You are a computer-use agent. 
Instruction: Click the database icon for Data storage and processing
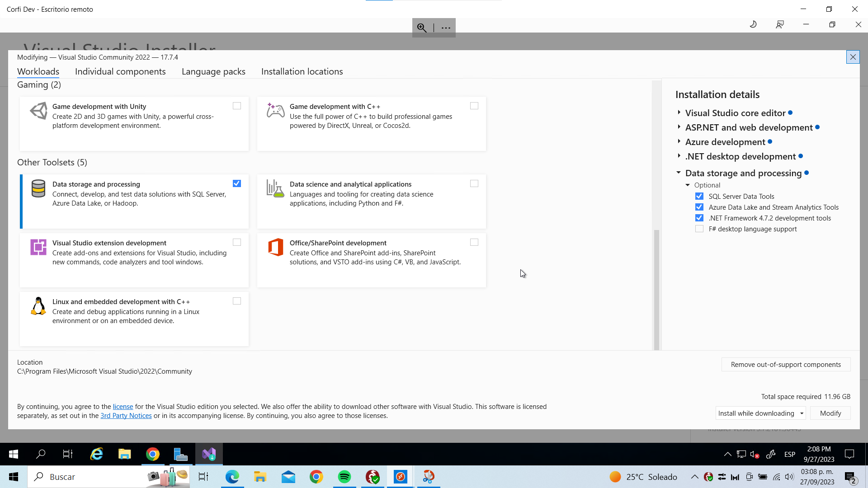[x=38, y=188]
